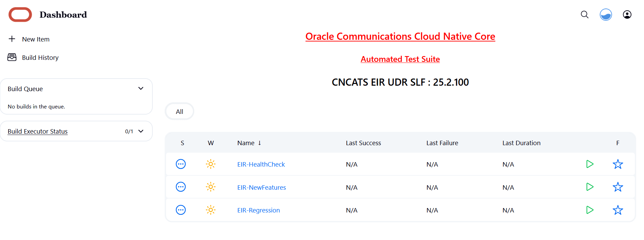Sort by Last Duration column
Viewport: 644px width, 240px height.
[x=522, y=143]
